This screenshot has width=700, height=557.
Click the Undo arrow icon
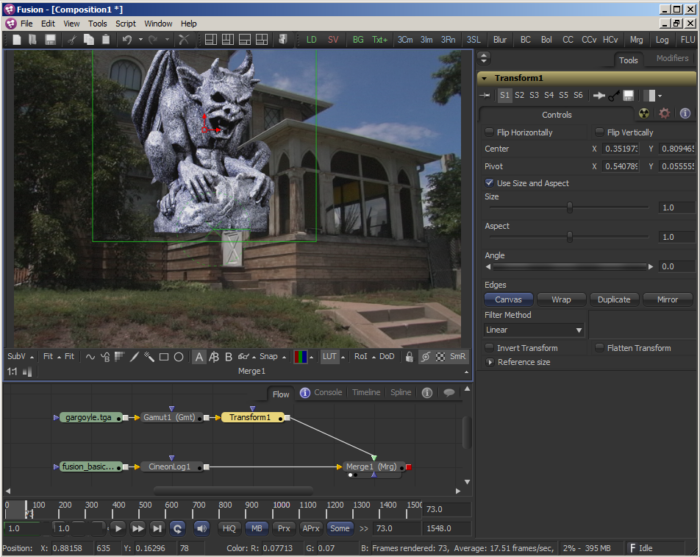[127, 40]
